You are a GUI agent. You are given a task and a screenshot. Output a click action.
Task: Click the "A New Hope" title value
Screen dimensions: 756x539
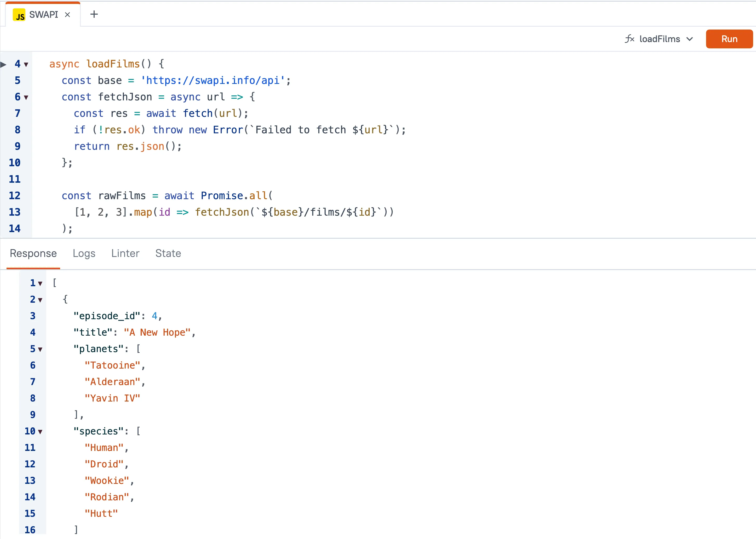[157, 332]
